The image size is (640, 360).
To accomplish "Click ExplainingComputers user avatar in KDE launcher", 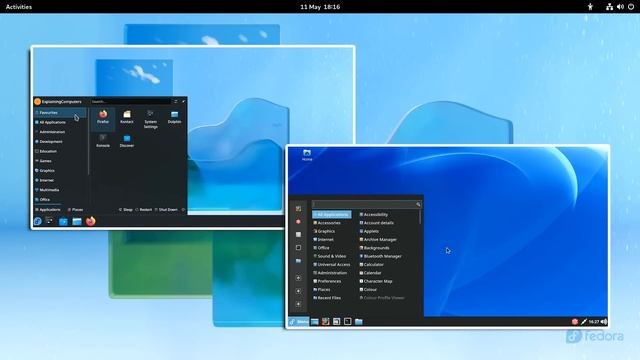I will coord(38,102).
